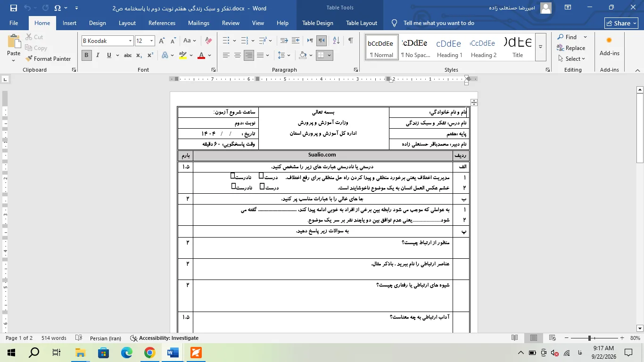Justify the paragraph text
This screenshot has height=362, width=644.
(x=260, y=56)
